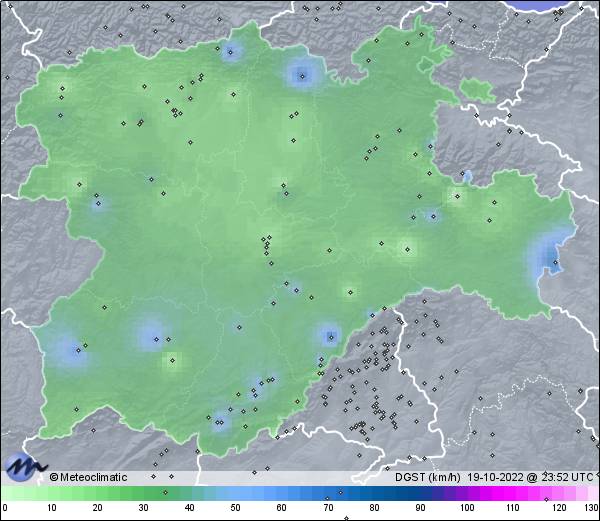Image resolution: width=600 pixels, height=521 pixels.
Task: Click the 90 value on the scale
Action: point(420,508)
